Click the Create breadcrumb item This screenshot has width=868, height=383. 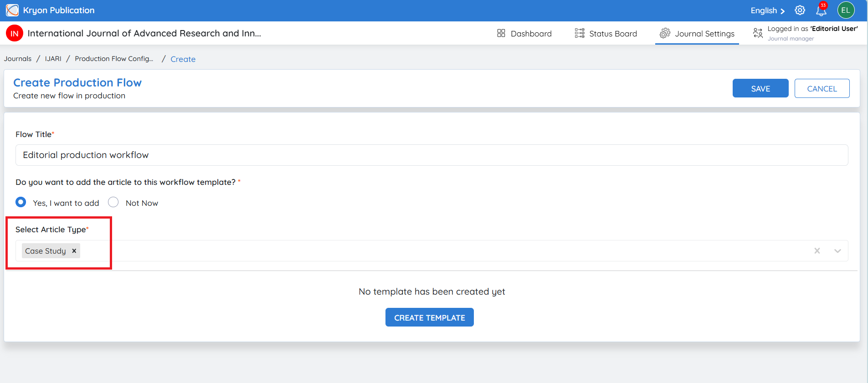tap(183, 59)
